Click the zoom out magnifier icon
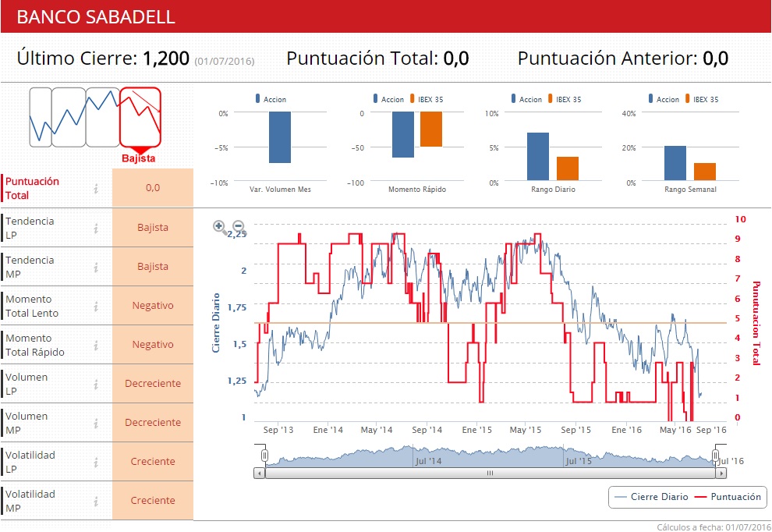The height and width of the screenshot is (532, 772). (x=239, y=226)
